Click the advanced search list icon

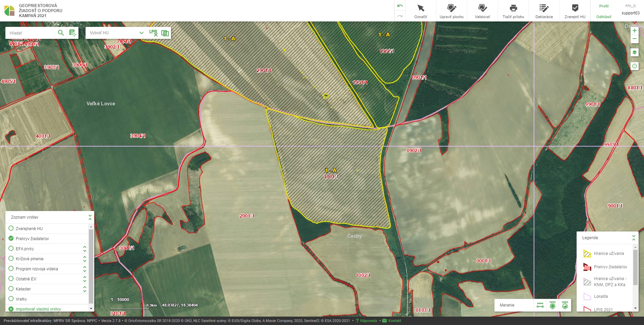click(72, 33)
